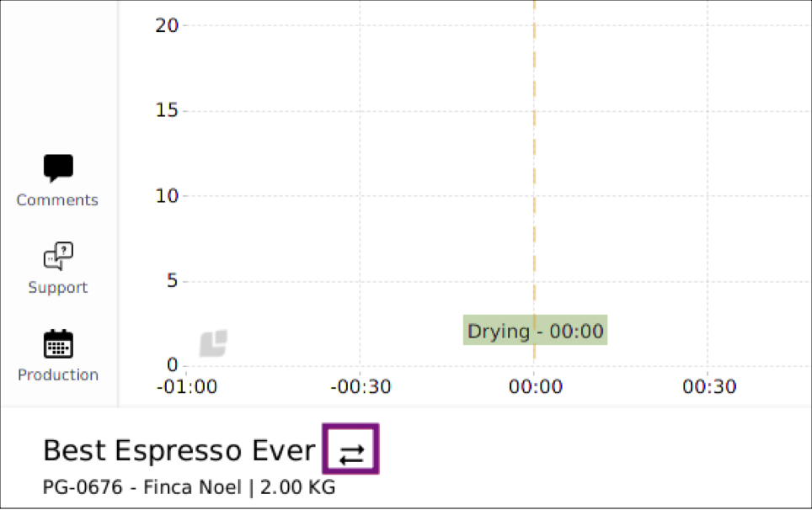Select the Support label in sidebar
The width and height of the screenshot is (812, 510).
pos(57,288)
